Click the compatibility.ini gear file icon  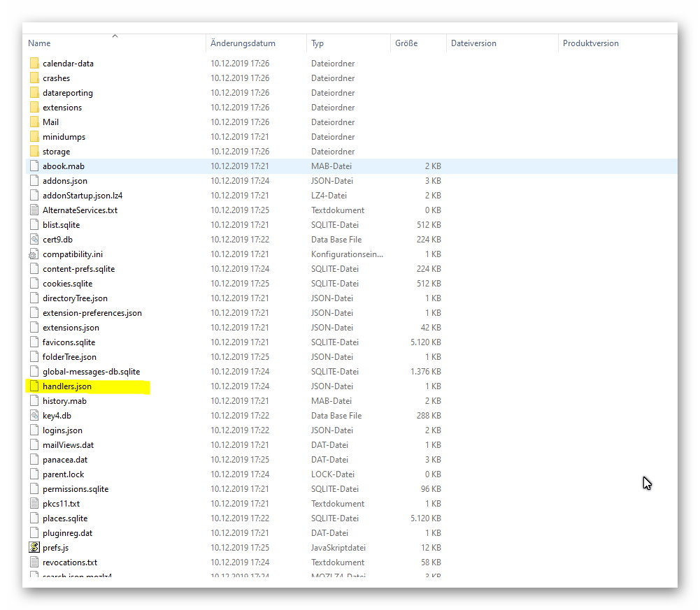pyautogui.click(x=34, y=254)
